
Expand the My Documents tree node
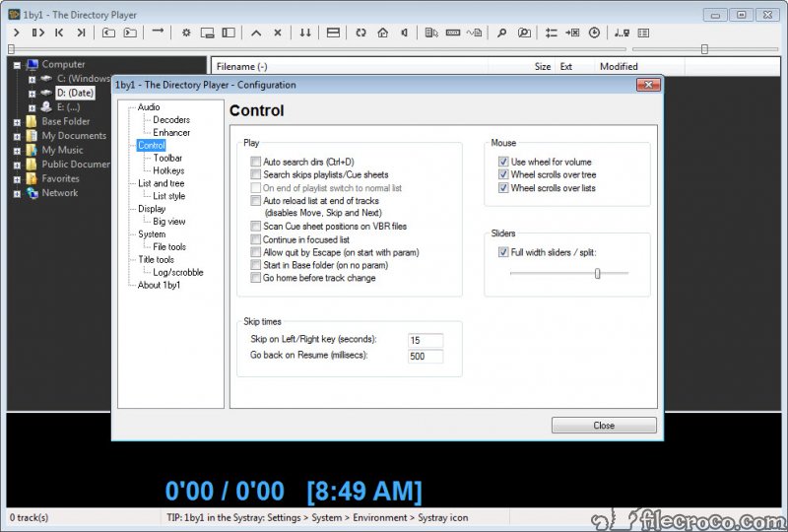pyautogui.click(x=17, y=136)
